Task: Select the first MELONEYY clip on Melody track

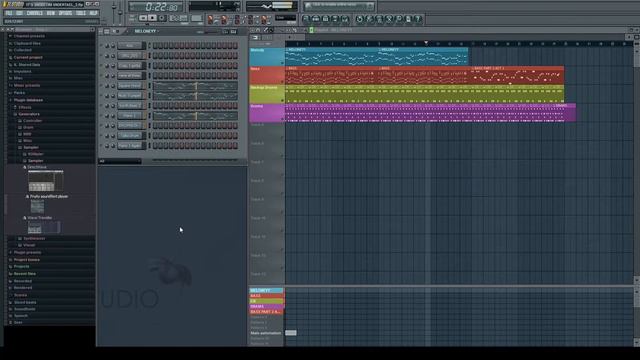Action: pyautogui.click(x=331, y=56)
